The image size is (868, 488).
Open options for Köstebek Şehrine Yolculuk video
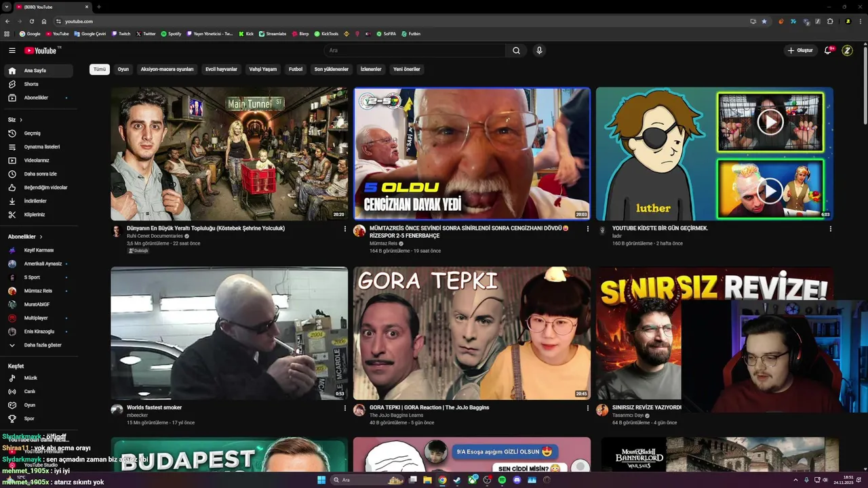344,229
